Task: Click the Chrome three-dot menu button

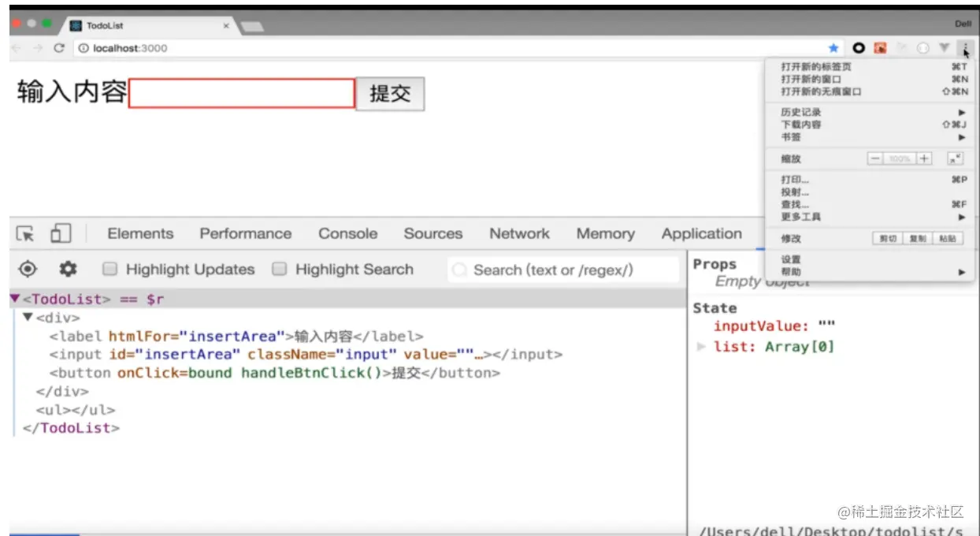Action: pos(966,48)
